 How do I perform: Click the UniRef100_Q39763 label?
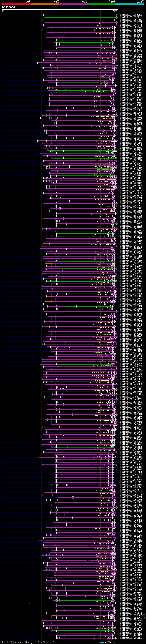coord(131,45)
